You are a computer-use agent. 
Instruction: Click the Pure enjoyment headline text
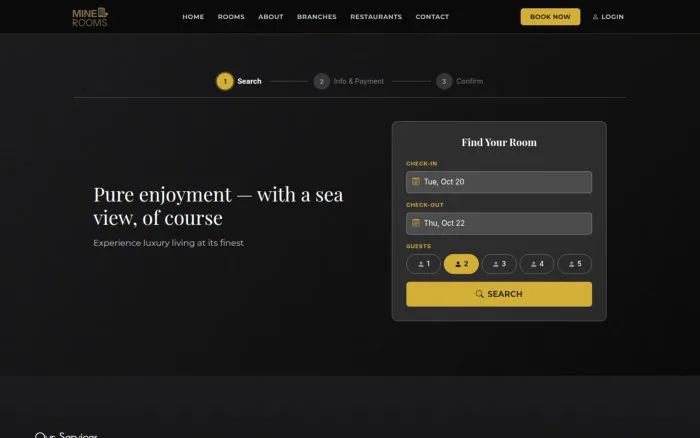(x=218, y=206)
